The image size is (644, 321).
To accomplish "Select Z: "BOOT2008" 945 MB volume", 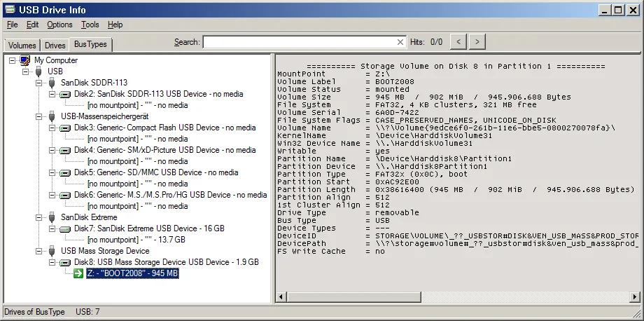I will point(132,273).
